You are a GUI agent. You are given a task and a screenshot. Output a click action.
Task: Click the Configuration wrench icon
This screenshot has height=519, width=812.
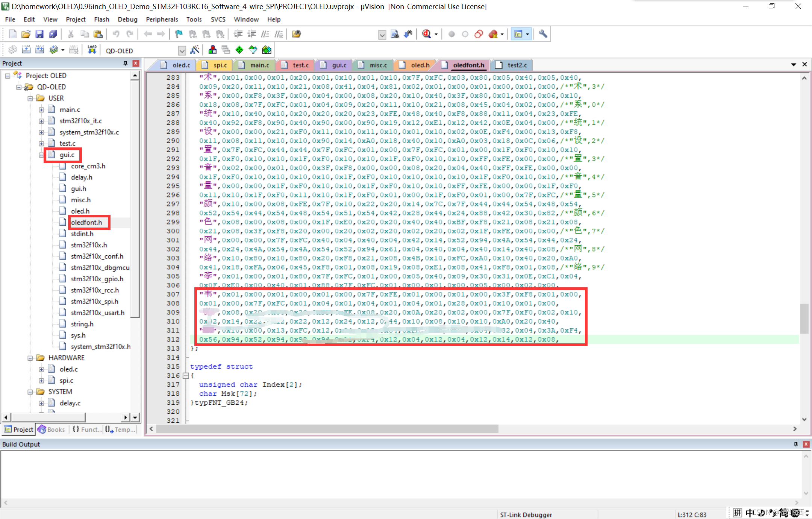[542, 34]
